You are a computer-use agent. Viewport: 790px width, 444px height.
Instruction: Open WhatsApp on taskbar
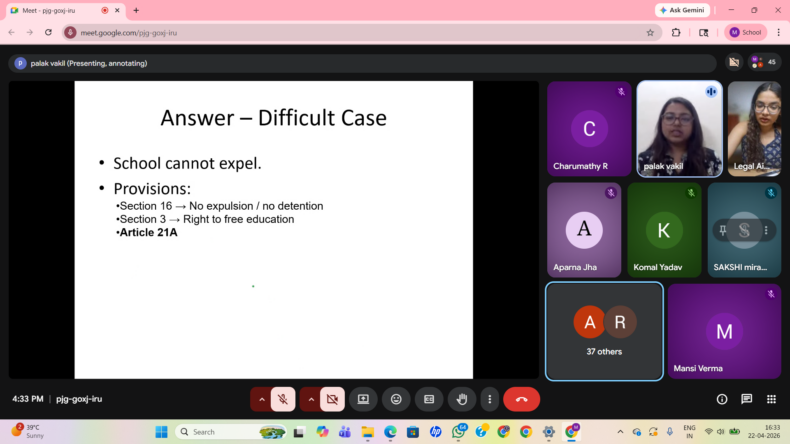458,431
